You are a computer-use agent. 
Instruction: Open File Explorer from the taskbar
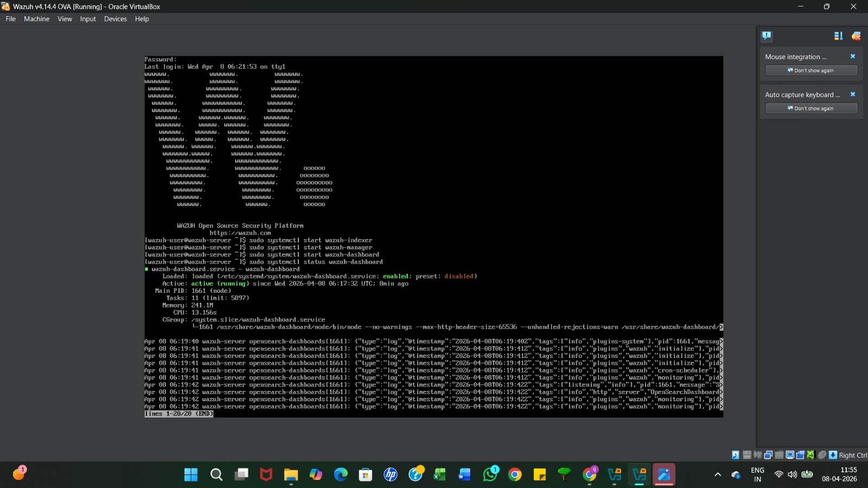(x=291, y=475)
